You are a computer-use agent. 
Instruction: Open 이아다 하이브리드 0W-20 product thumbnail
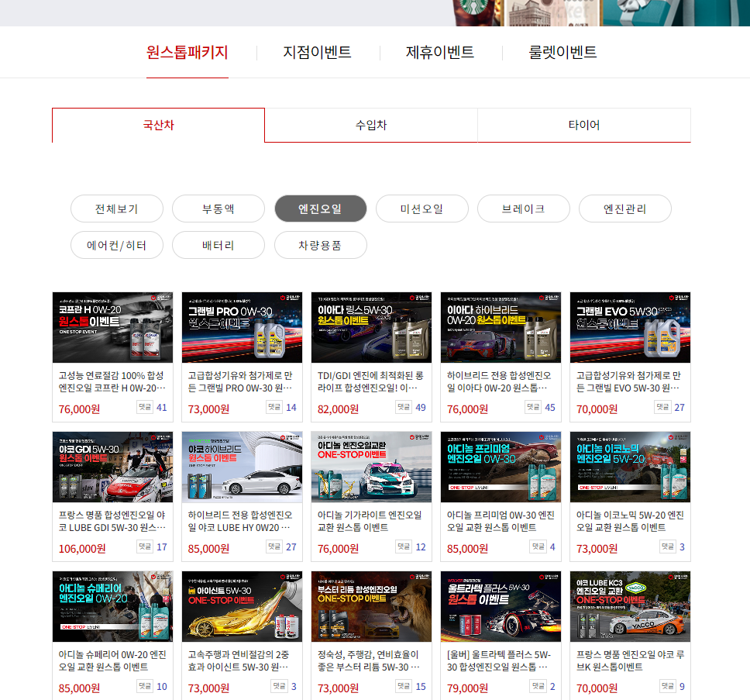click(501, 327)
